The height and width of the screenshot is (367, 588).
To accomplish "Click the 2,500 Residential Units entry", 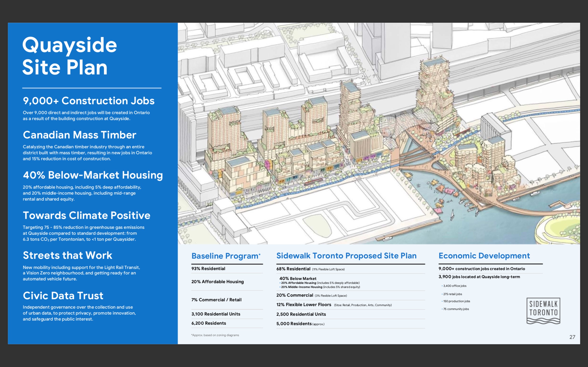I will click(301, 314).
